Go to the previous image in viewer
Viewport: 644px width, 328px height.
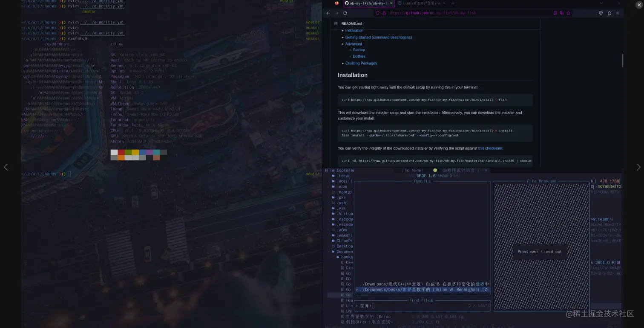click(6, 167)
